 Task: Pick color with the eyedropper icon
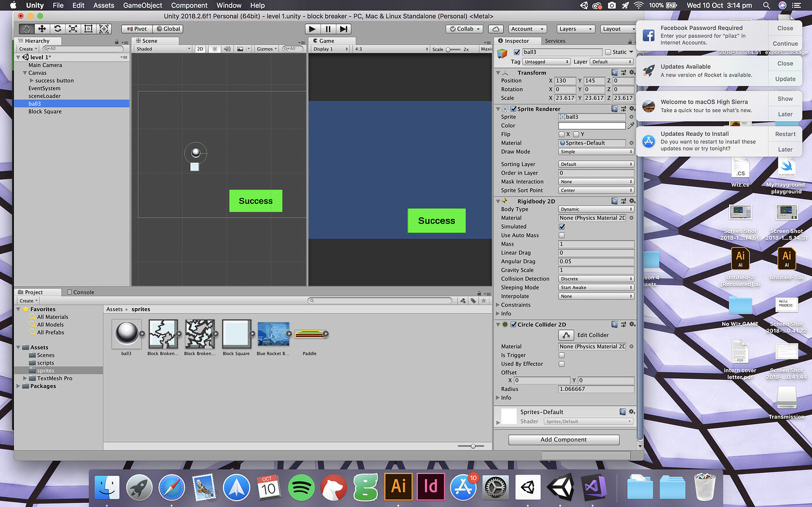coord(631,126)
